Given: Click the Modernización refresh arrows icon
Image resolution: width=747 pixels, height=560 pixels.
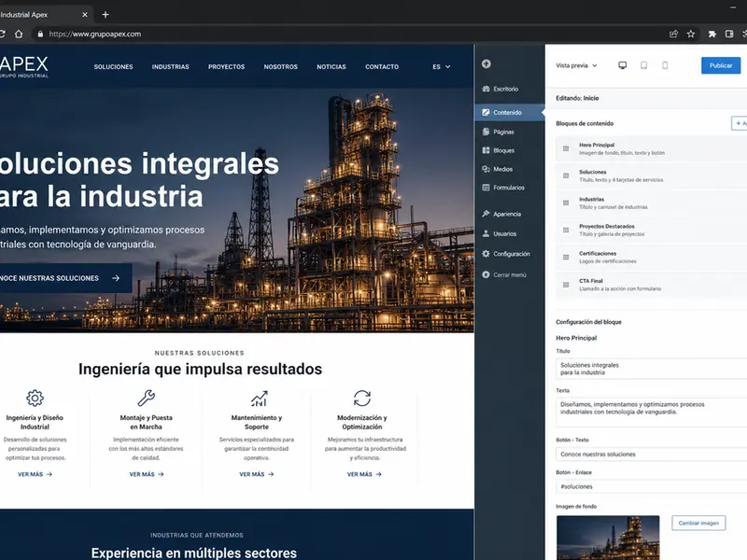Looking at the screenshot, I should (x=362, y=399).
